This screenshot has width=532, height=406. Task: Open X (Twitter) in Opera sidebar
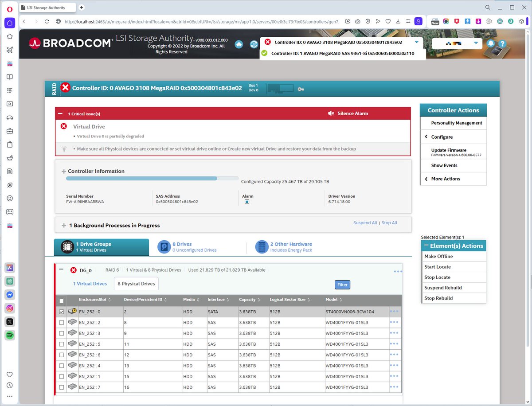pos(10,322)
